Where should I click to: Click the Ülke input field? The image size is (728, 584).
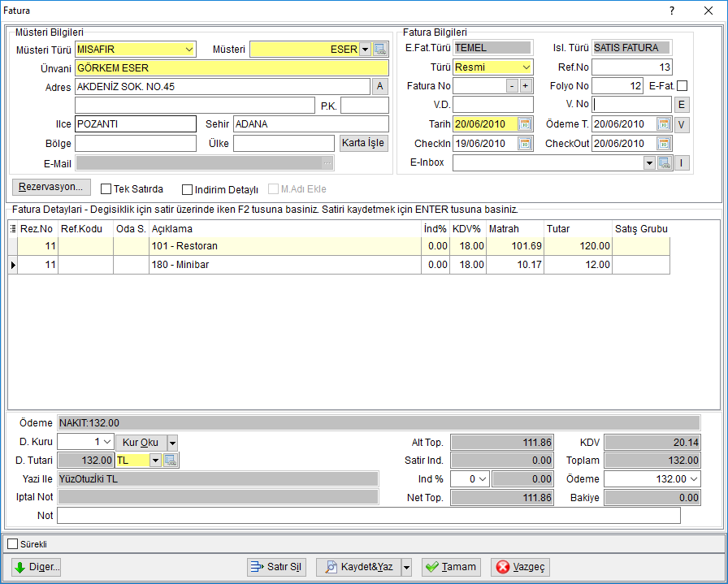tap(284, 144)
